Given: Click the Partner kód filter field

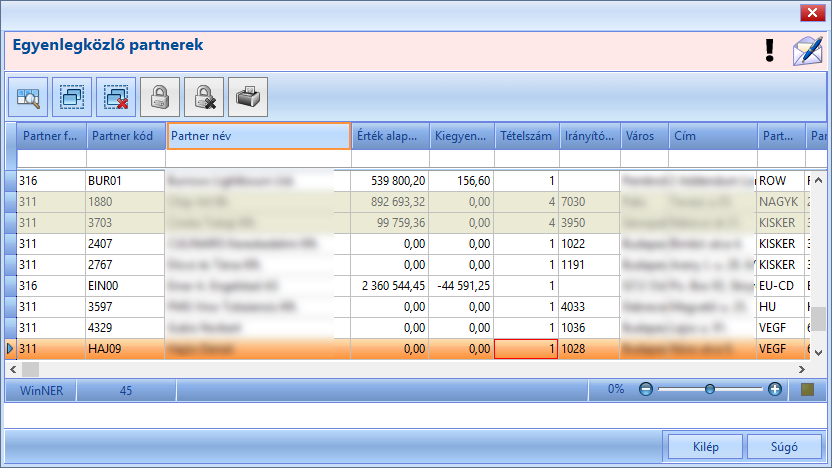Looking at the screenshot, I should pyautogui.click(x=126, y=159).
